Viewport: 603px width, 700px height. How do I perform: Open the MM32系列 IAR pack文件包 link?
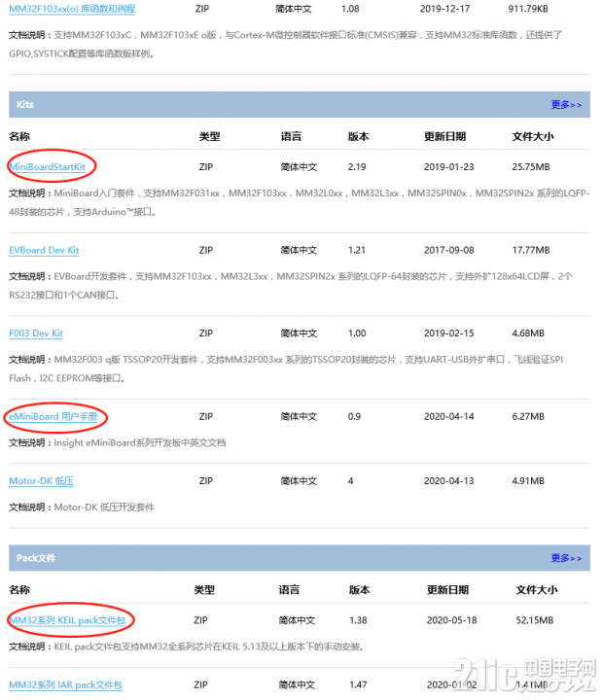[x=66, y=684]
